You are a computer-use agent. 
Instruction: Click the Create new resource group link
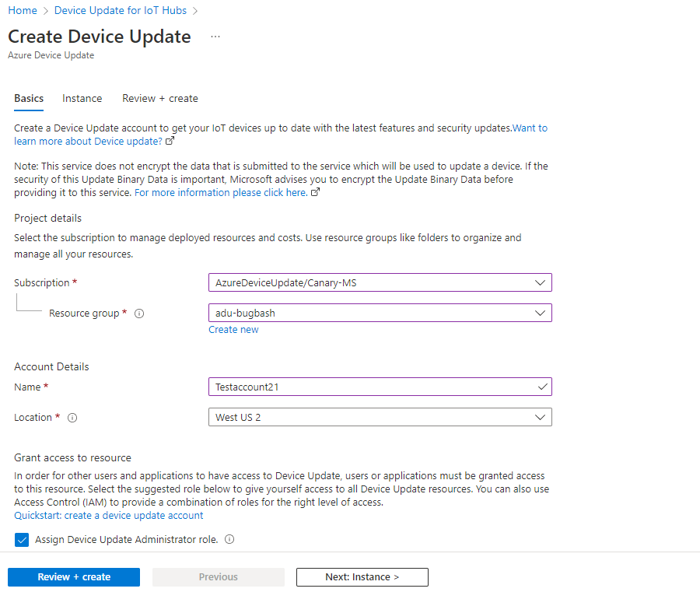pos(233,330)
